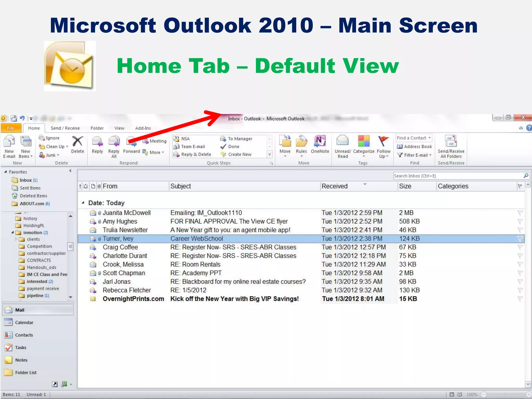Click the Find a Contact box
The height and width of the screenshot is (399, 532).
pyautogui.click(x=414, y=138)
